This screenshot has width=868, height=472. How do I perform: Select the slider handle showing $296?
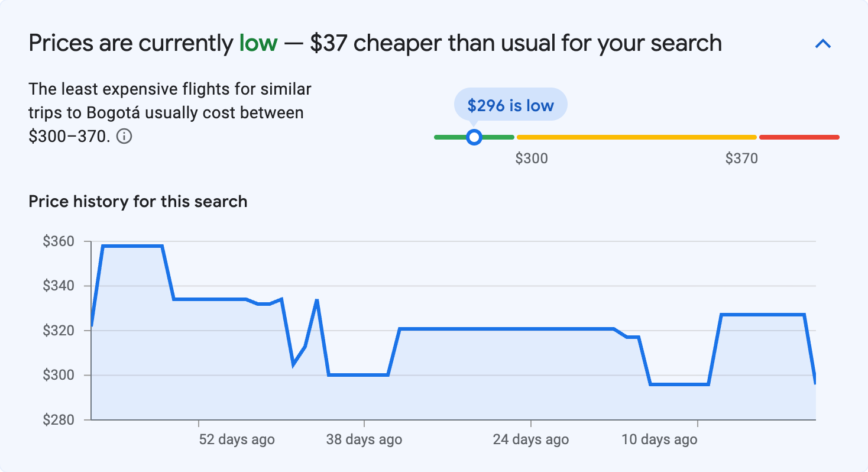coord(474,137)
